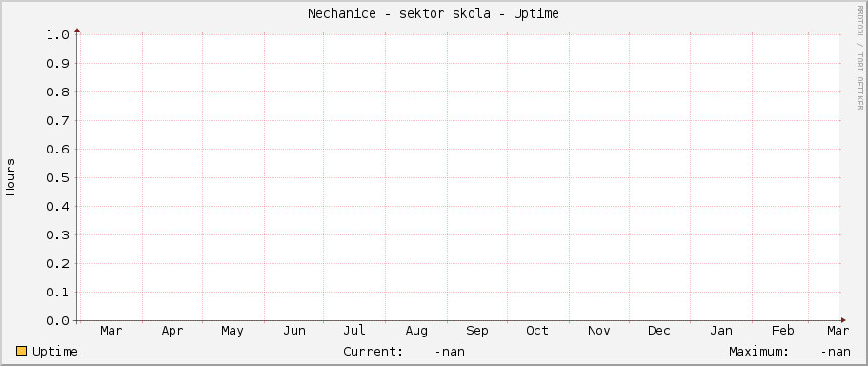Click the 'Jun' x-axis label
The width and height of the screenshot is (868, 366).
294,331
